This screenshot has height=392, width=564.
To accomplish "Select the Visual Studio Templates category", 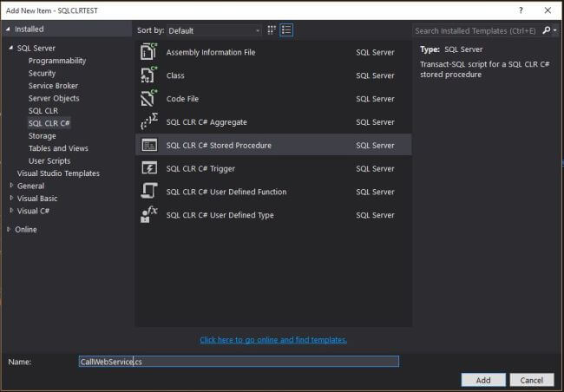I will click(x=58, y=173).
